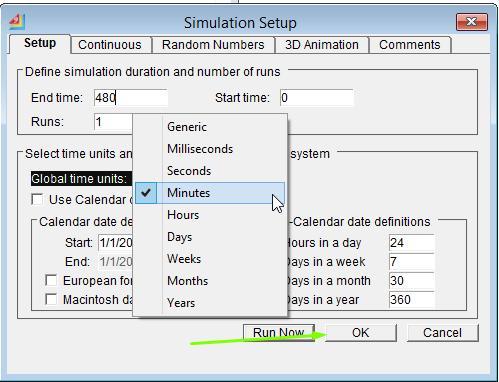Choose Years from the time units menu
Image resolution: width=499 pixels, height=382 pixels.
(x=210, y=303)
